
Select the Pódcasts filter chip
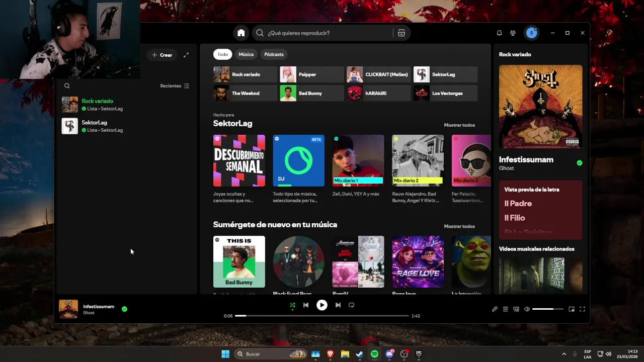point(274,54)
